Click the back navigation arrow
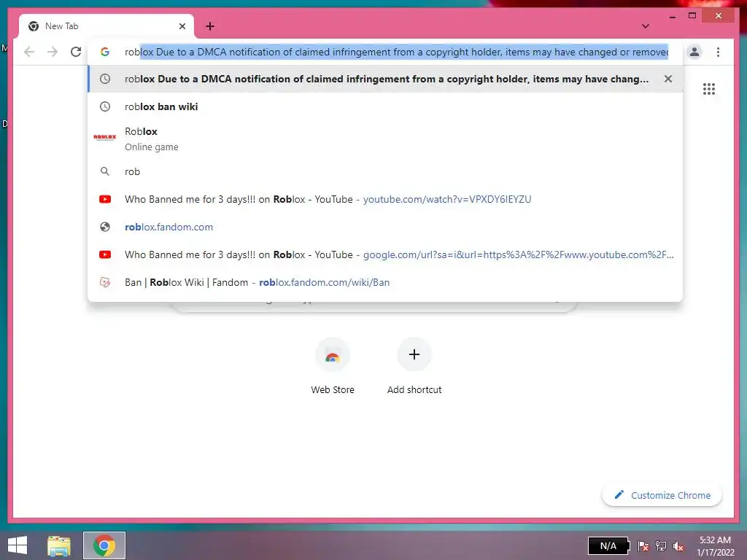The image size is (747, 560). 29,52
